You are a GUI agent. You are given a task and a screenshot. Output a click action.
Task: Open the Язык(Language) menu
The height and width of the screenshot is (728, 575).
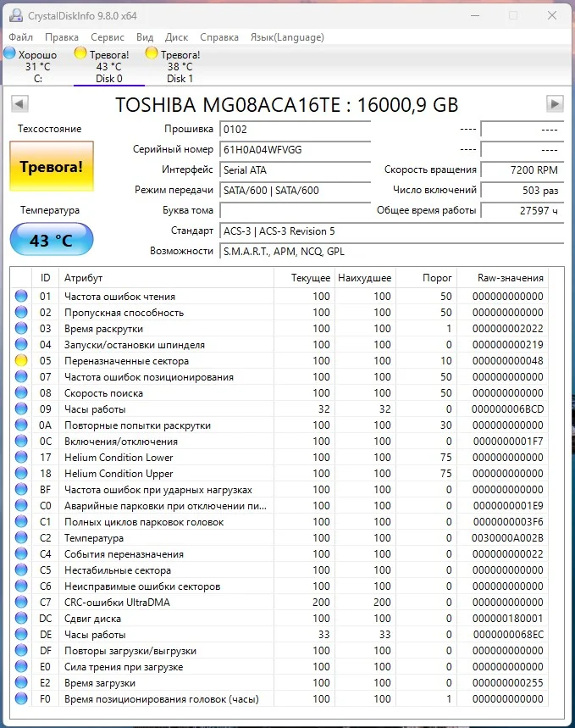[287, 37]
